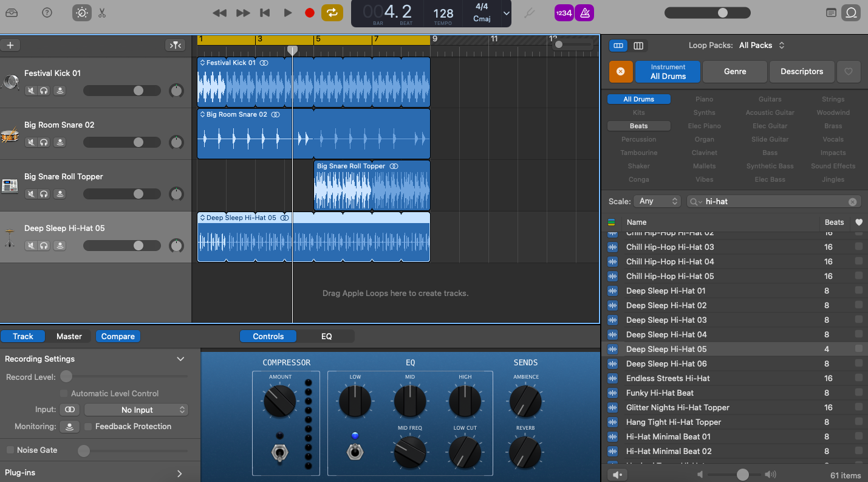Switch to the EQ tab
This screenshot has width=868, height=482.
326,336
